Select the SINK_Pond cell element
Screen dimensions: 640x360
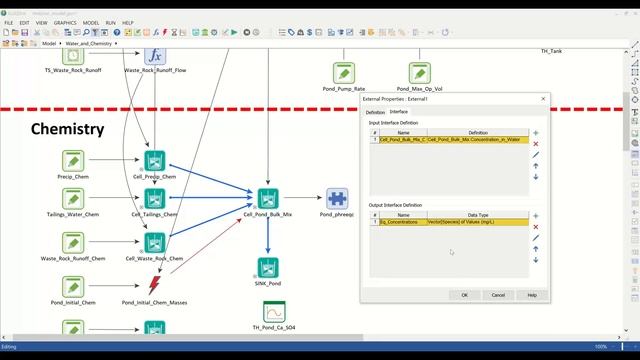tap(268, 268)
